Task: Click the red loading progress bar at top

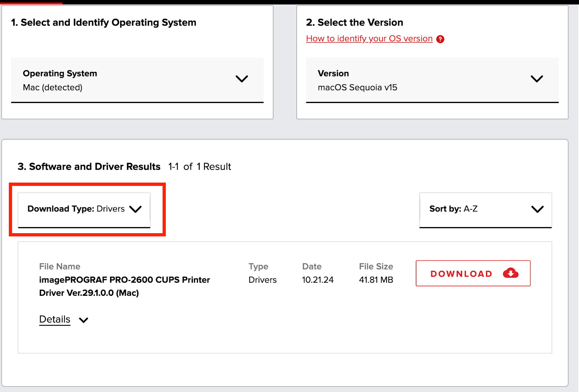Action: tap(31, 2)
